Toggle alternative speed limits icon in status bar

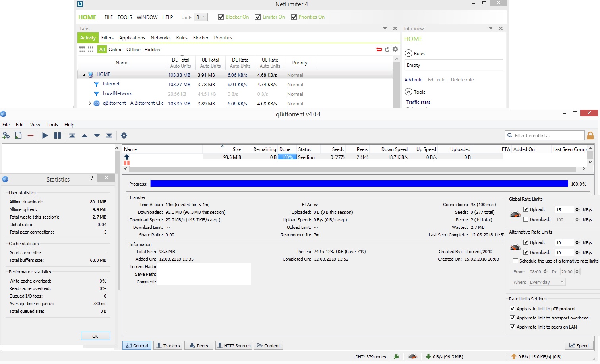(x=413, y=356)
